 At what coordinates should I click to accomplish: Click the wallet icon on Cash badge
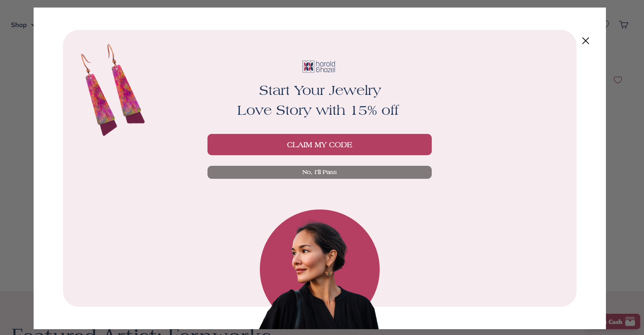[x=630, y=321]
